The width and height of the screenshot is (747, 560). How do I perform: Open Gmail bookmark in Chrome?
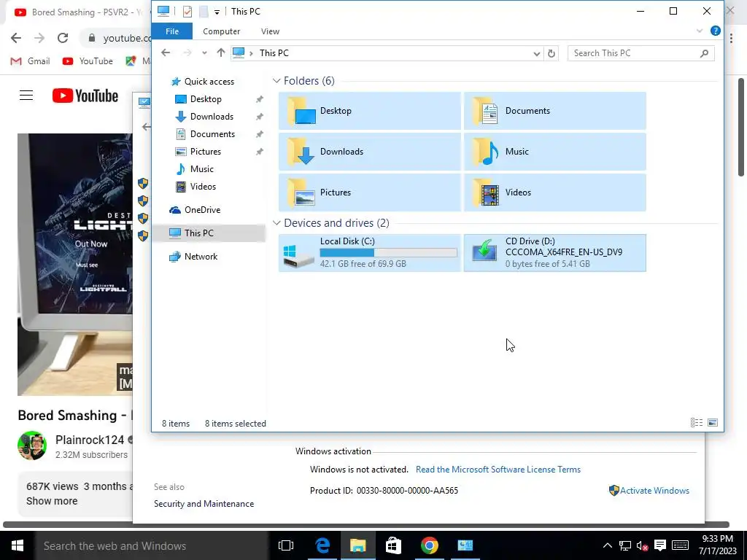[x=30, y=61]
